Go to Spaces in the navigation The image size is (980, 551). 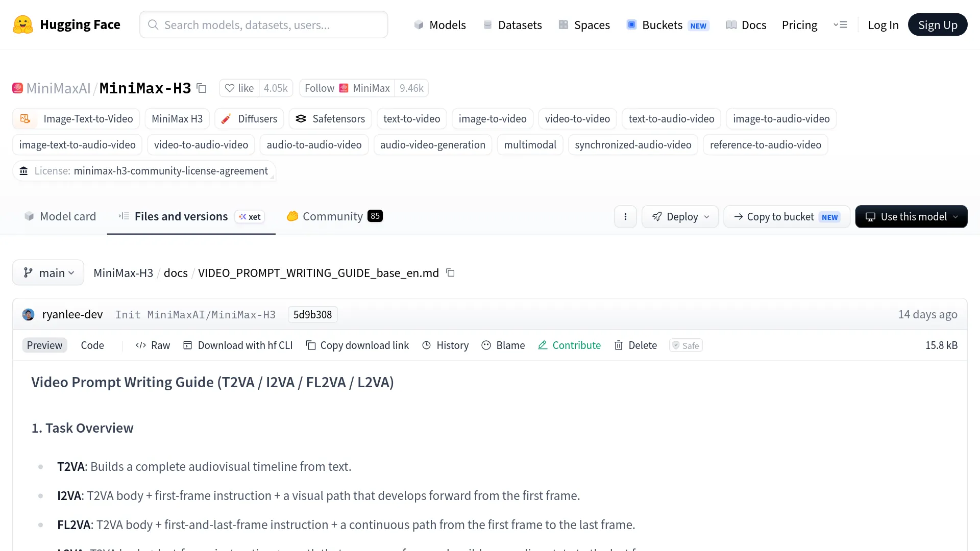tap(584, 24)
